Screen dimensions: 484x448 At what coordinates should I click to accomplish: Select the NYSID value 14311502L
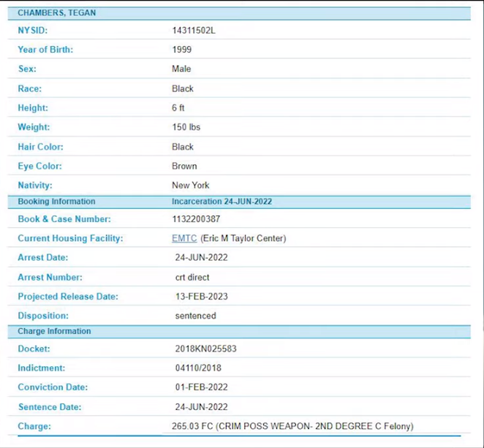194,31
